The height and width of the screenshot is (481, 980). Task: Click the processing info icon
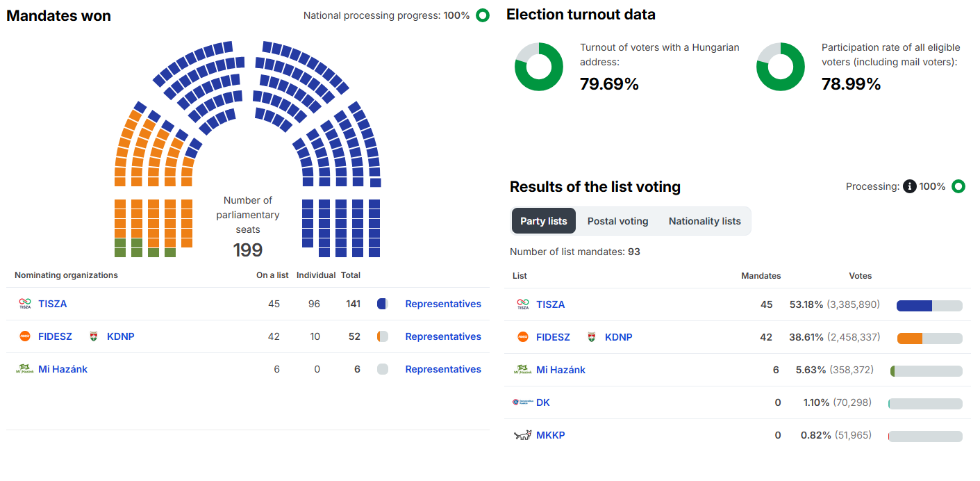point(909,186)
